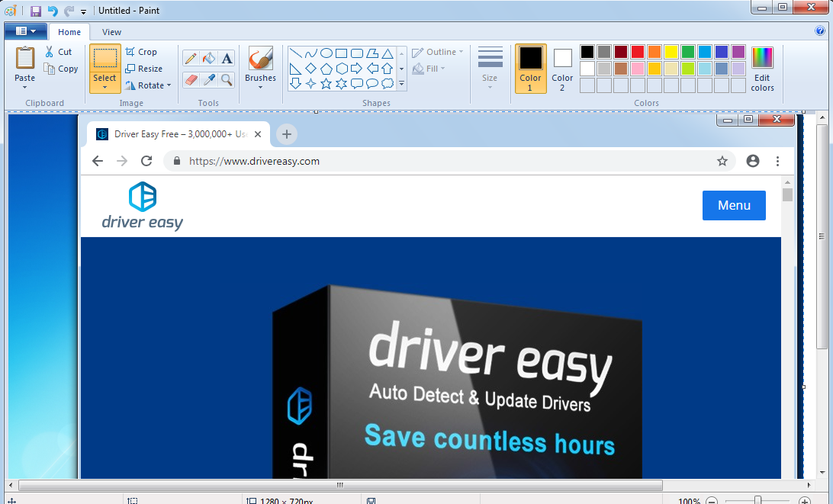Copy the current selection
Screen dimensions: 833x504
coord(60,69)
